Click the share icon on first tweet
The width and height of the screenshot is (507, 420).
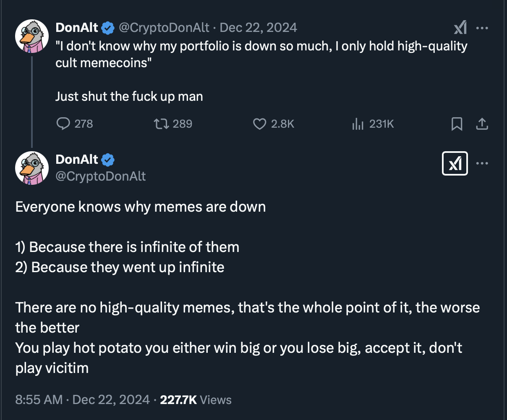pyautogui.click(x=482, y=124)
